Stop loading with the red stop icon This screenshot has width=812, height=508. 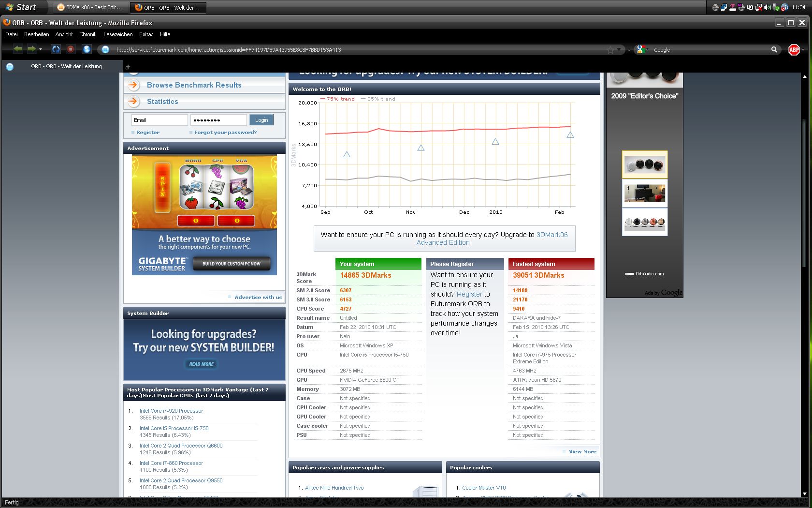(71, 49)
